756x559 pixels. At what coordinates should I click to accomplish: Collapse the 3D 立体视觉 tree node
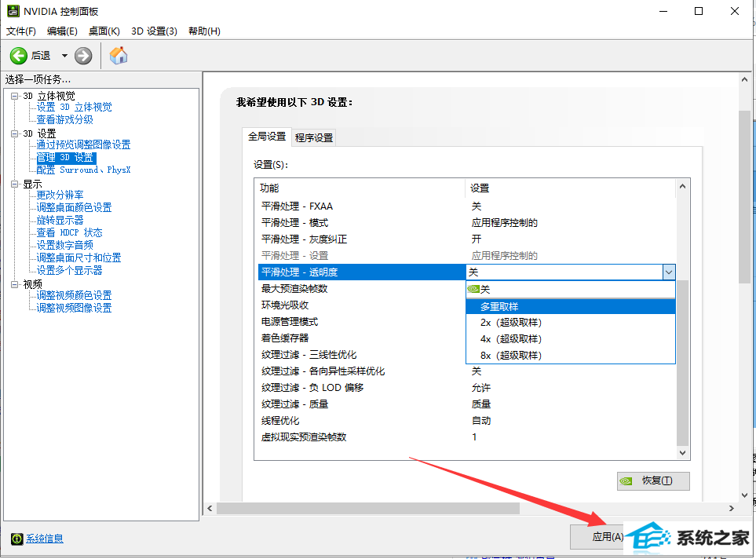pyautogui.click(x=13, y=96)
